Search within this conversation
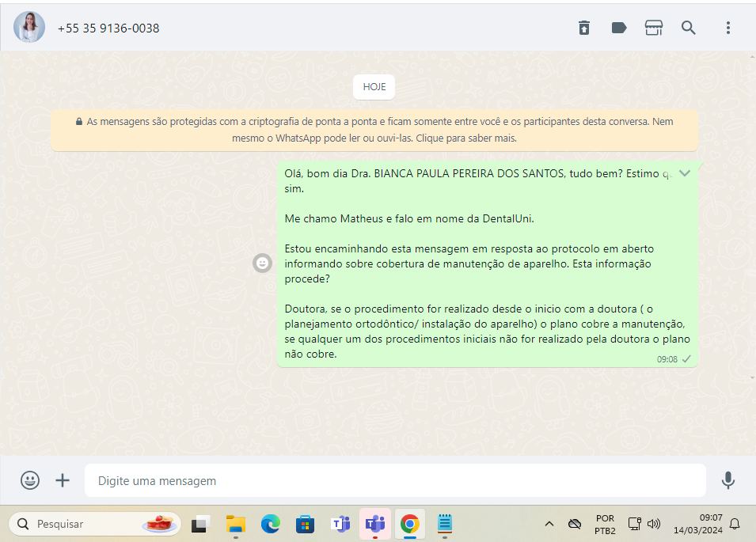This screenshot has height=542, width=756. pyautogui.click(x=688, y=28)
